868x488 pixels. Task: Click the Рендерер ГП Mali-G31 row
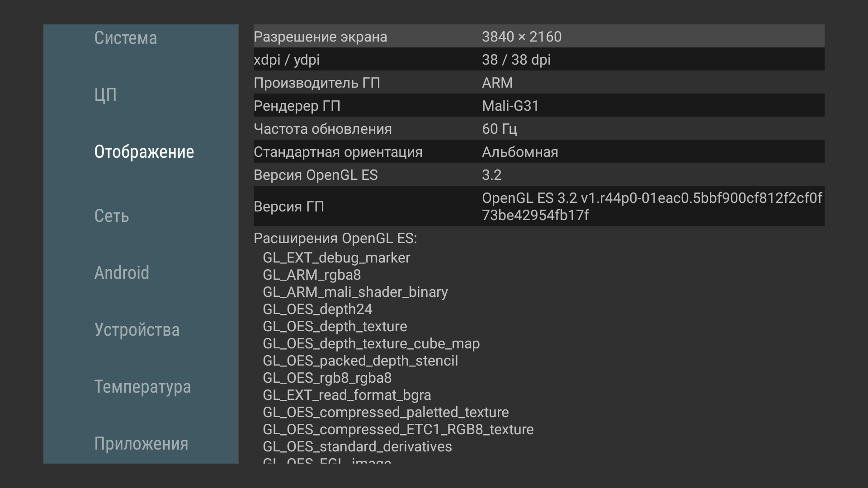538,105
